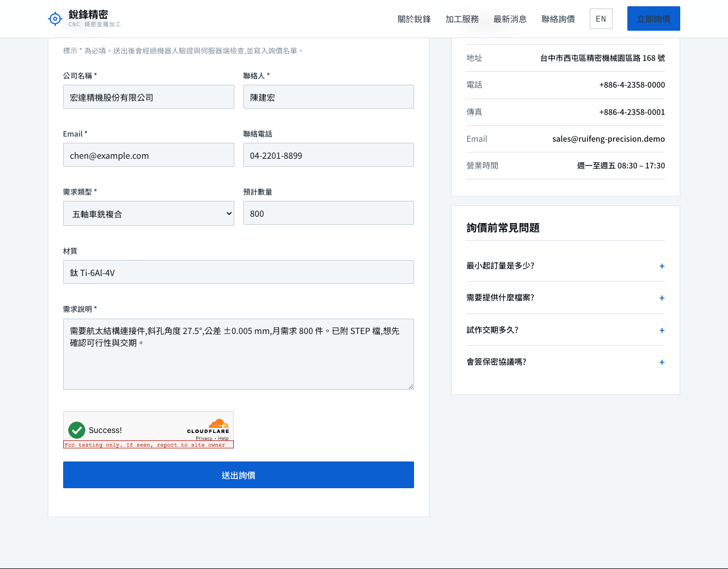Click the plus icon beside 需要提供什麼檔案?
728x569 pixels.
(662, 298)
